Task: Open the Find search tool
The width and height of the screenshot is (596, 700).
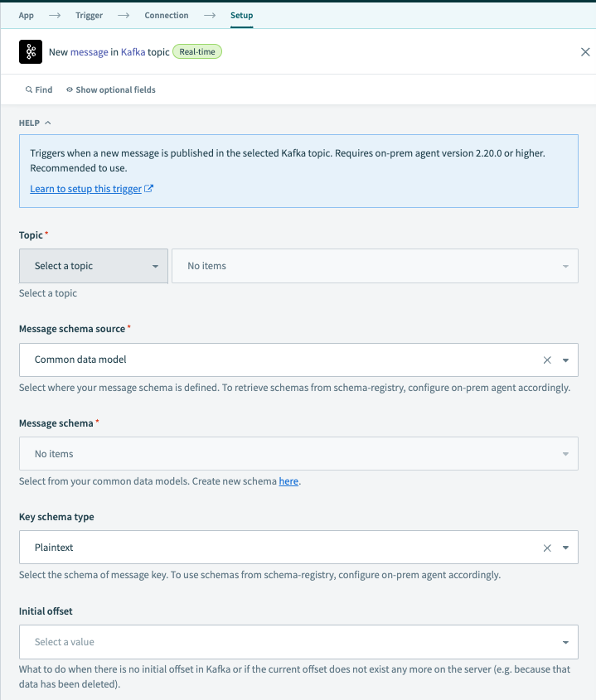Action: point(38,89)
